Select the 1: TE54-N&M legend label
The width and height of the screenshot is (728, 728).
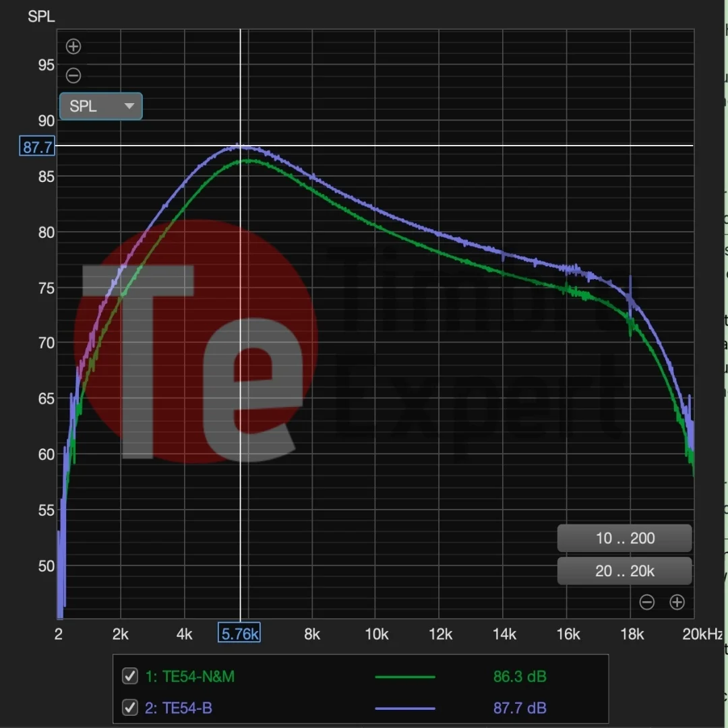click(190, 677)
